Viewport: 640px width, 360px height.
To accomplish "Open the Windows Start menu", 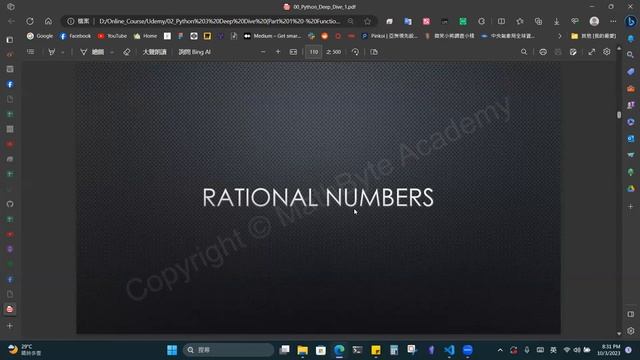I will coord(172,350).
